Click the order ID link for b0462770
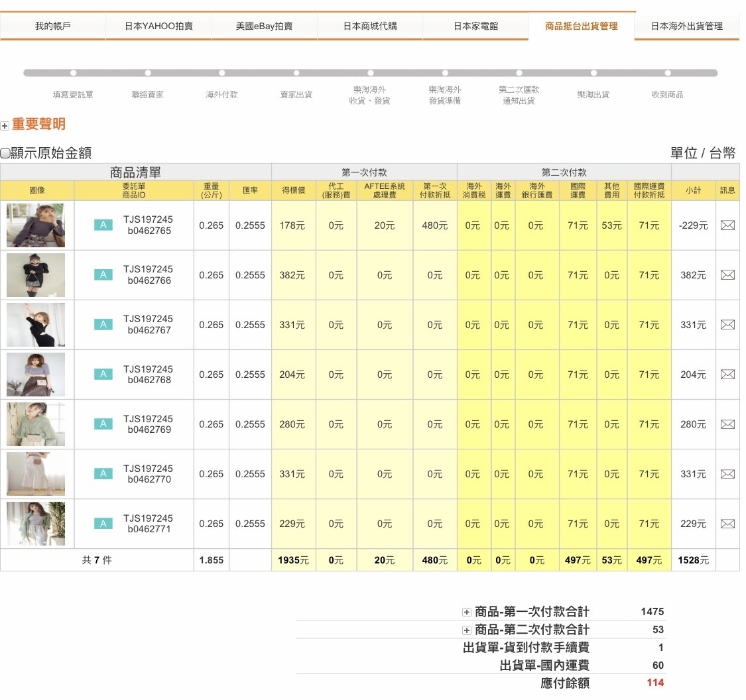The width and height of the screenshot is (746, 700). click(148, 474)
